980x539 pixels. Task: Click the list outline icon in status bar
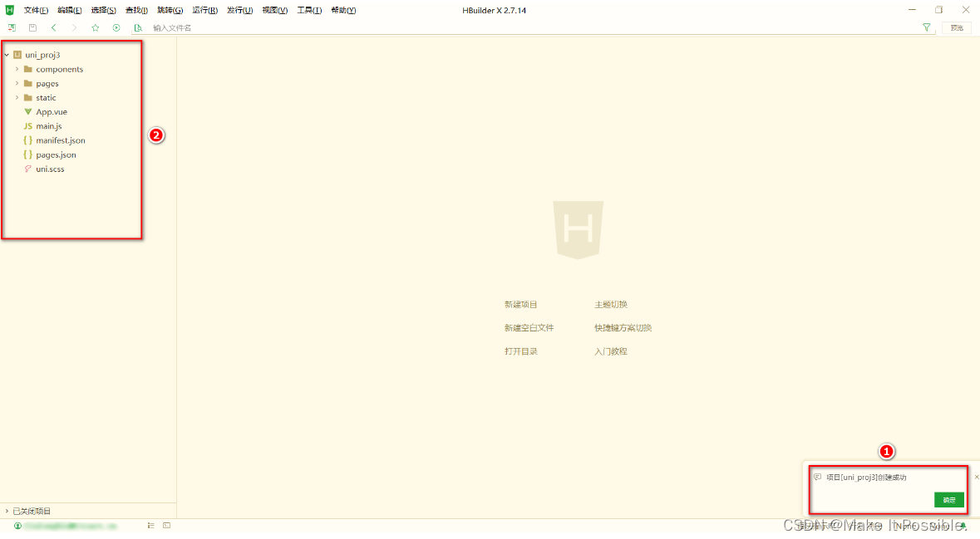[x=150, y=526]
